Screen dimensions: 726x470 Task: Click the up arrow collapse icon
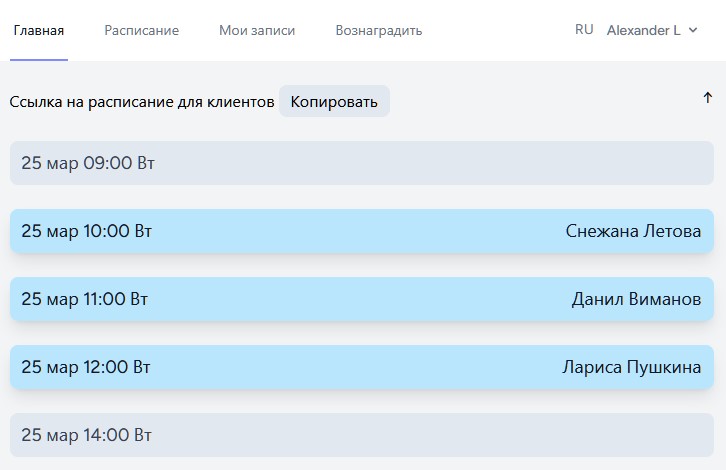pyautogui.click(x=708, y=98)
